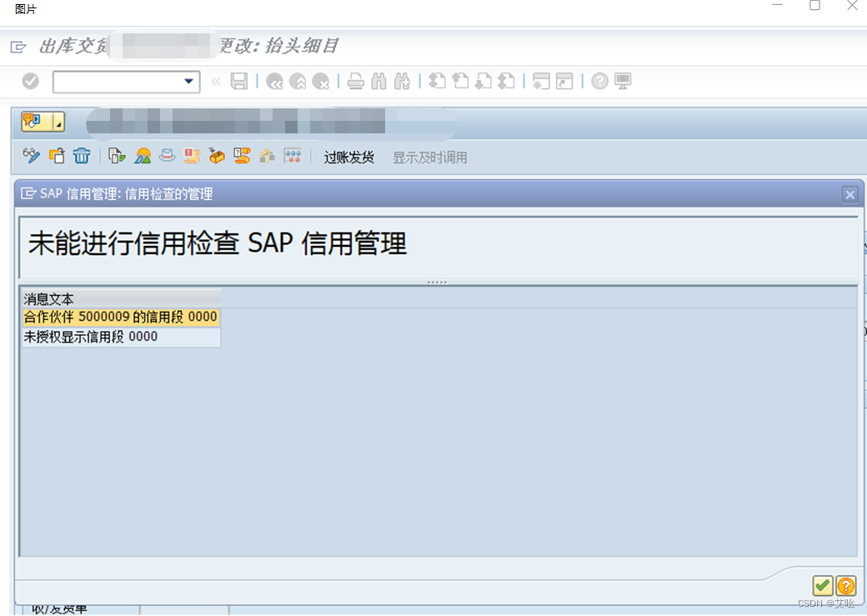Screen dimensions: 867x616
Task: Click the 过账发货 posting button
Action: point(349,158)
